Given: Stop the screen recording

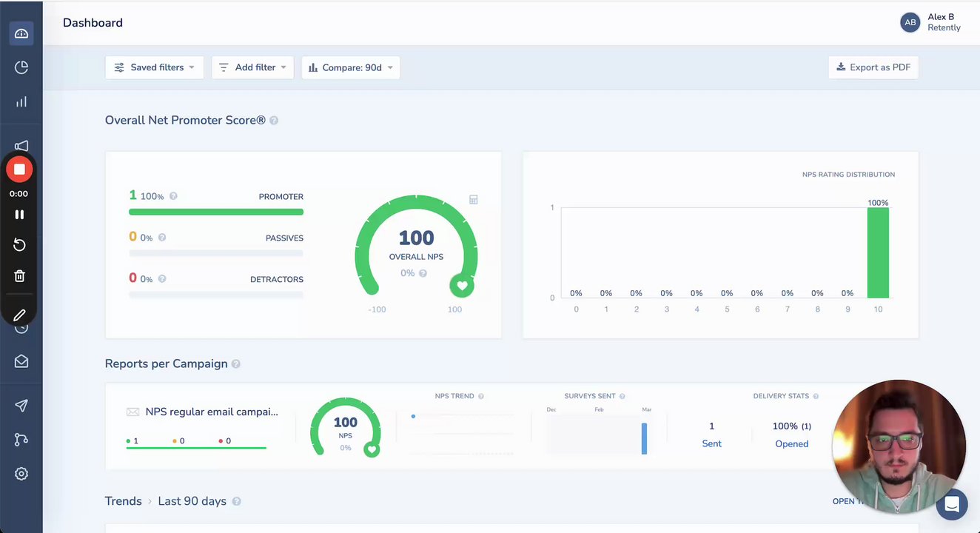Looking at the screenshot, I should (x=19, y=170).
